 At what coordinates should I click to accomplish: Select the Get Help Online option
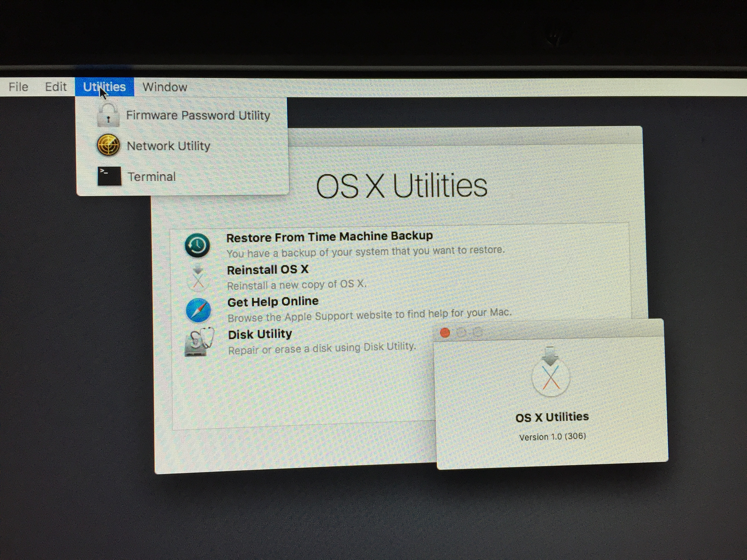(273, 302)
